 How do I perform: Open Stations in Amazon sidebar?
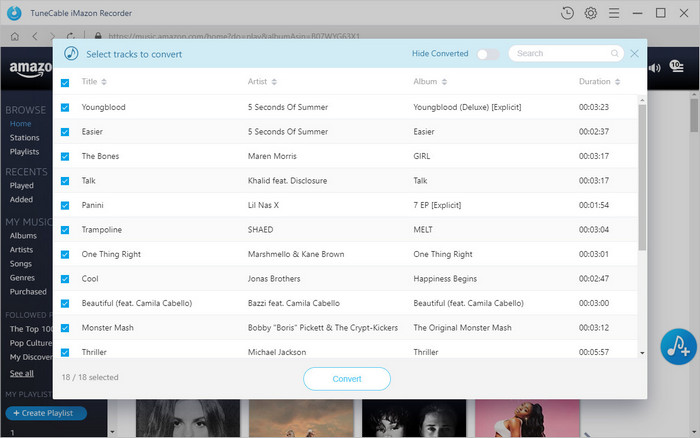[x=25, y=138]
